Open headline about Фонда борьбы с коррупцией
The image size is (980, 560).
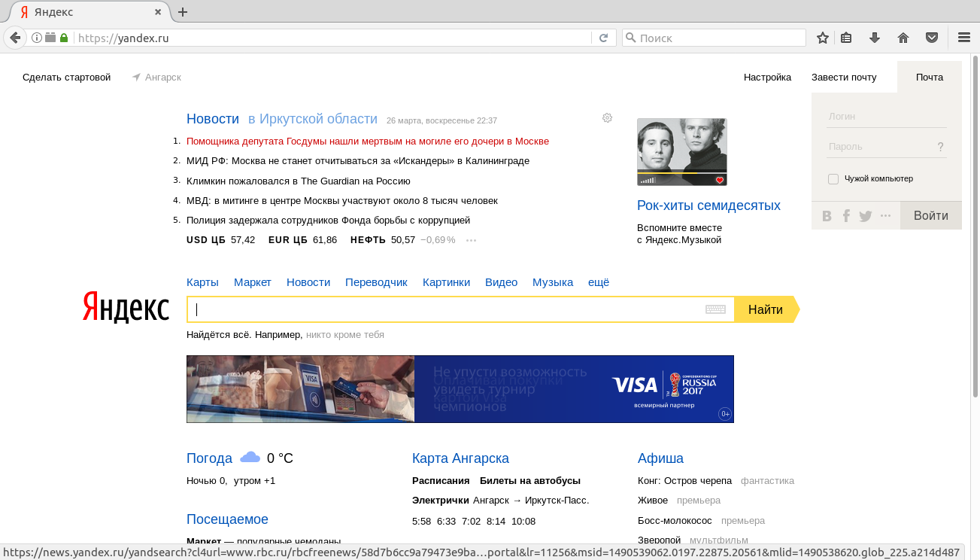[328, 221]
